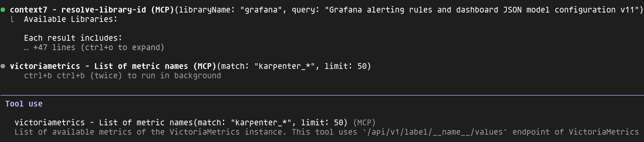Click the gray (MCP) label in Tool use panel
Screen dimensions: 644x142
[x=364, y=123]
